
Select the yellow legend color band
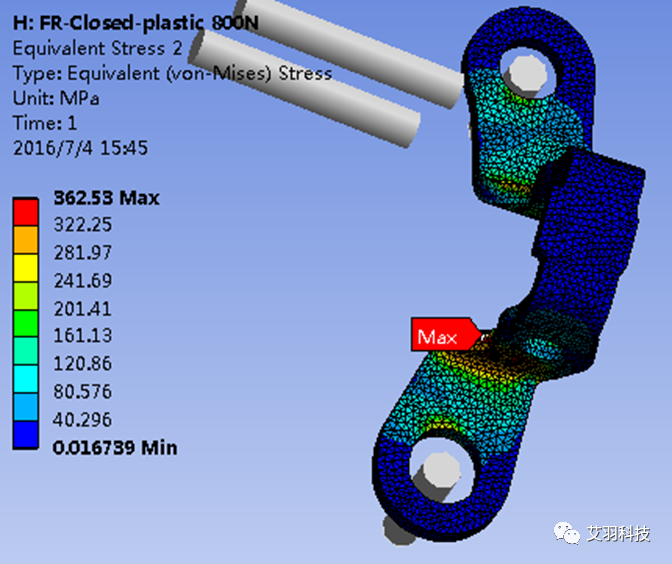26,268
